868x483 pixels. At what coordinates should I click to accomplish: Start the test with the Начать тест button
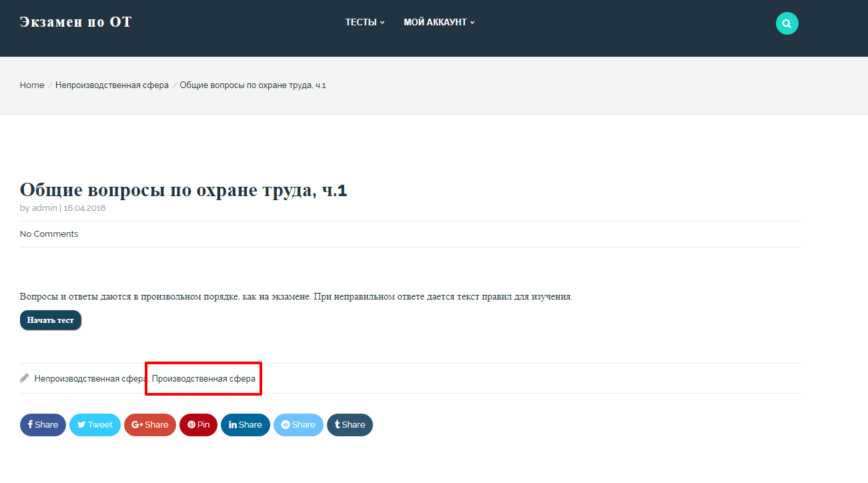coord(51,320)
